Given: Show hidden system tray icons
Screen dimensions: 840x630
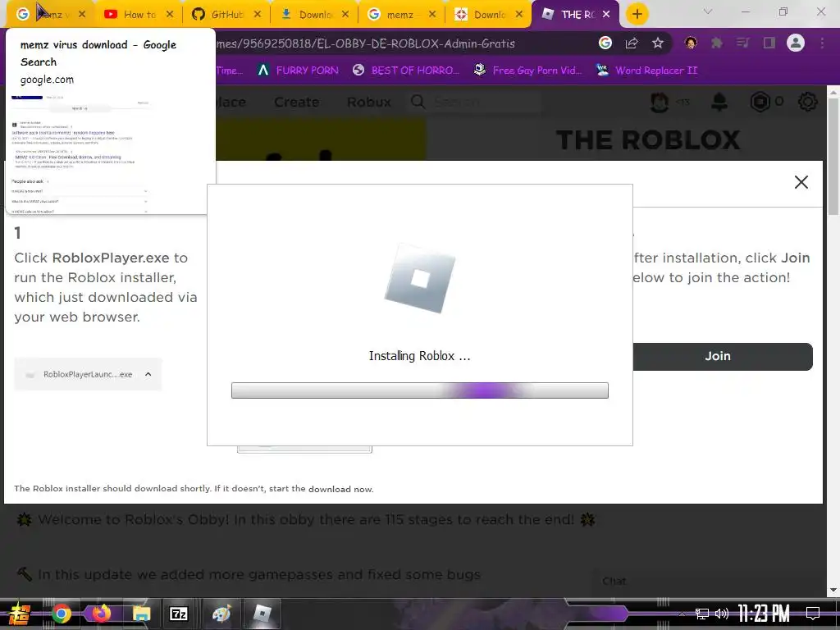Looking at the screenshot, I should coord(682,614).
